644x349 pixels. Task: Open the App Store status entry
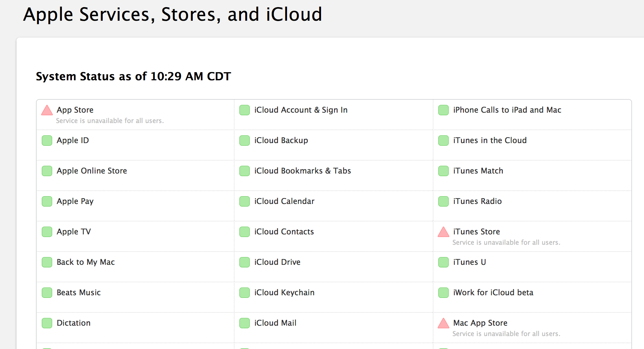coord(75,110)
